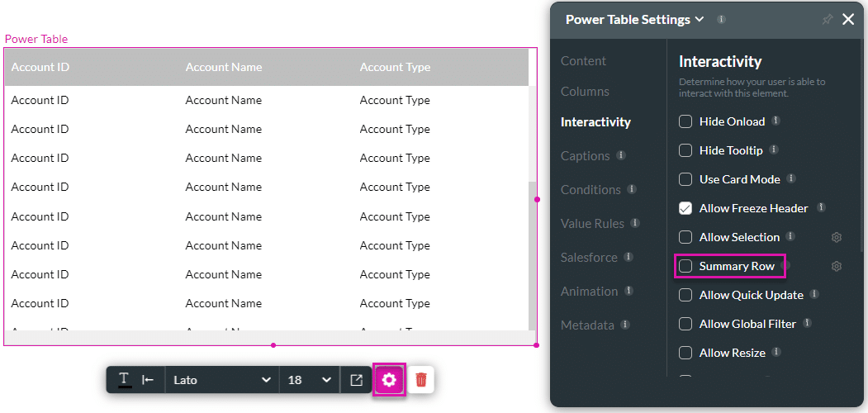Screen dimensions: 868x413
Task: Open the gear settings for Summary Row
Action: 837,266
